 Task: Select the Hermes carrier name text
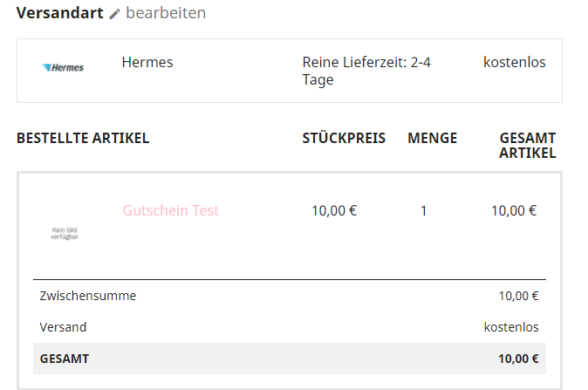click(147, 62)
